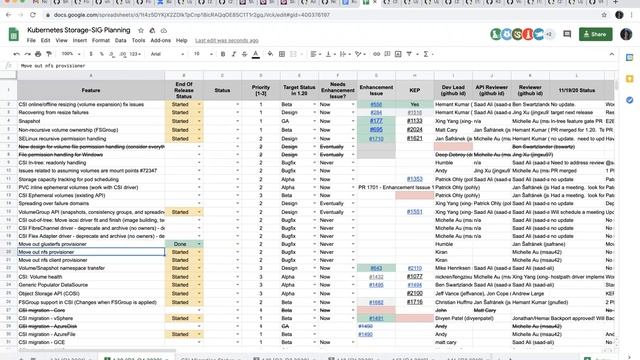
Task: Format as currency with dollar icon
Action: (x=91, y=54)
